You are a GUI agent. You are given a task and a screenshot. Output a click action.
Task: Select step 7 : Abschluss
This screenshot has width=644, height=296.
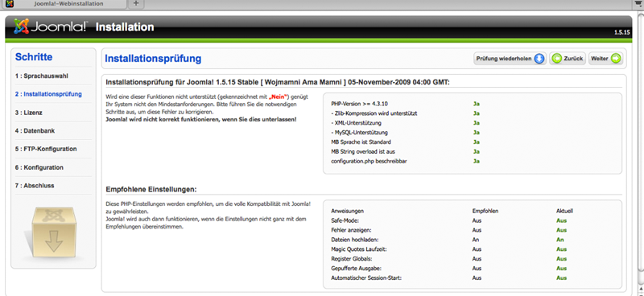coord(35,186)
